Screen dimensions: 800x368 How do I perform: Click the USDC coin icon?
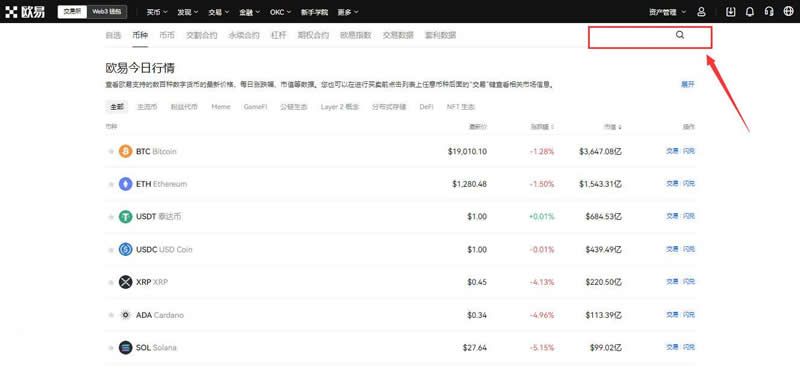[126, 250]
